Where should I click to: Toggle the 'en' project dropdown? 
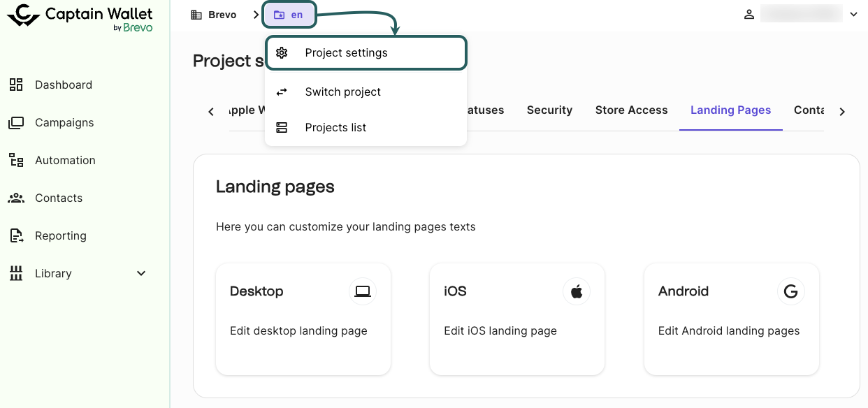tap(289, 15)
